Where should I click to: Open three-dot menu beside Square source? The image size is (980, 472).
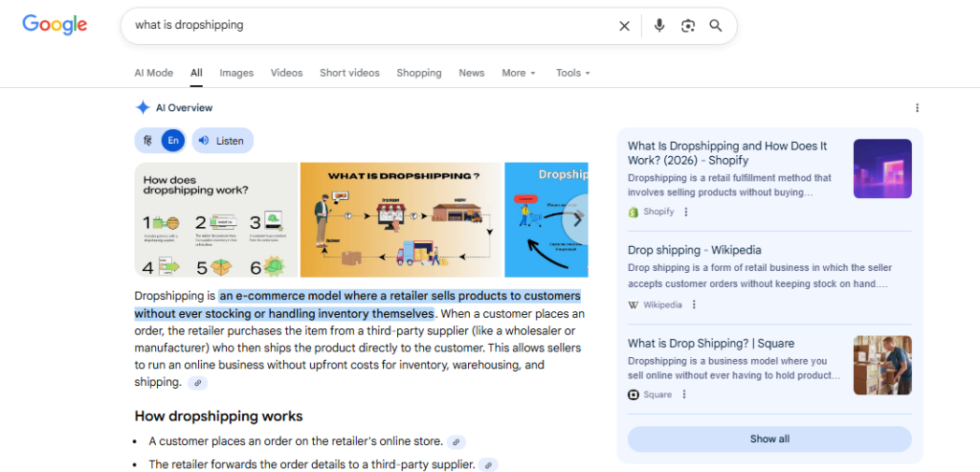684,394
